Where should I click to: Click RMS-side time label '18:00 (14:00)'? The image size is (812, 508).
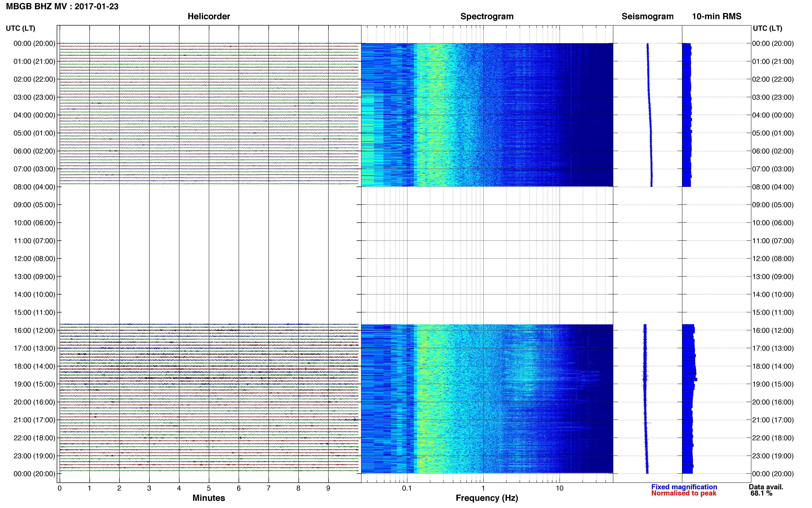(x=773, y=366)
